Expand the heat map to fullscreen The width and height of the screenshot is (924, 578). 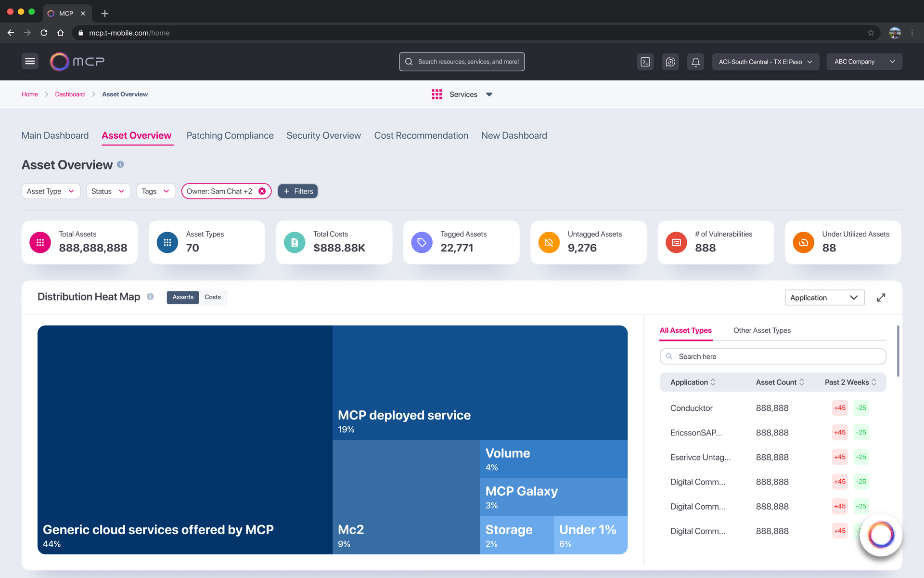pyautogui.click(x=881, y=298)
